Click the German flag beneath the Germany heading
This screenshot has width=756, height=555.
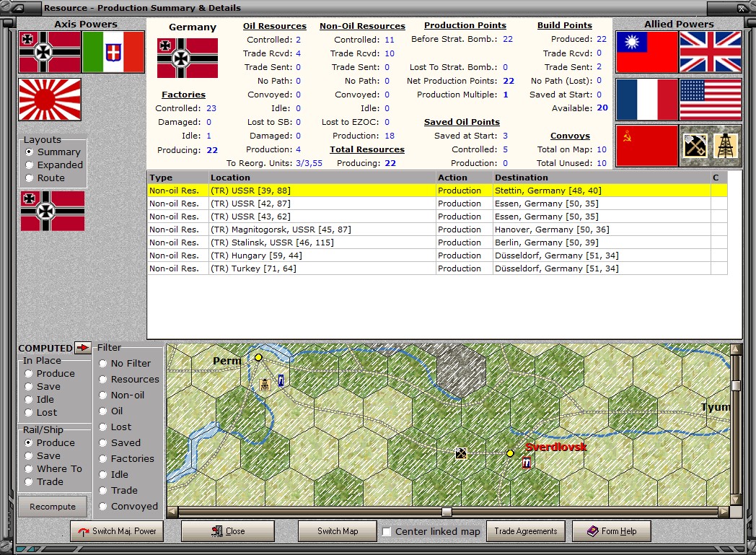[188, 58]
